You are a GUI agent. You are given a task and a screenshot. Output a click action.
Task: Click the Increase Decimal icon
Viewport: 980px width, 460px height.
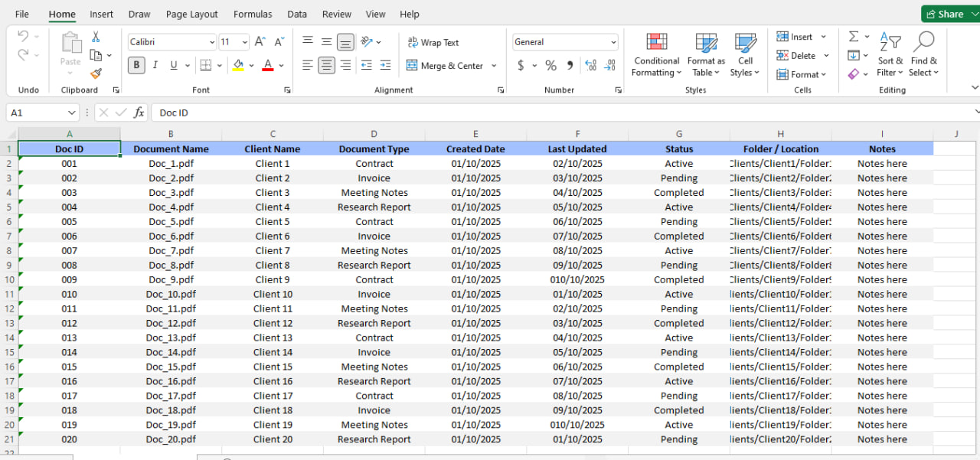pyautogui.click(x=590, y=66)
